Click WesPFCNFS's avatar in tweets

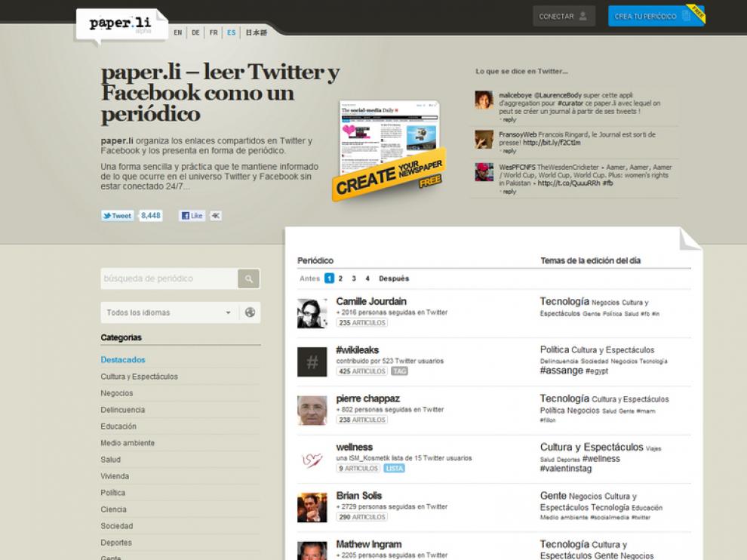tap(484, 172)
